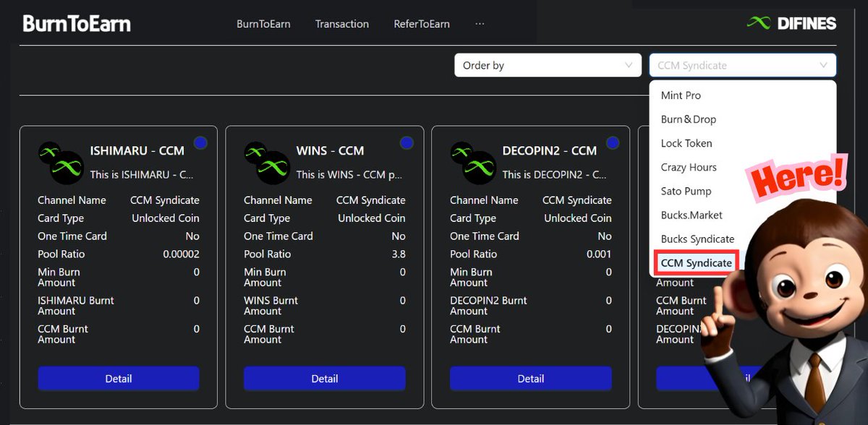Viewport: 868px width, 425px height.
Task: Open the three-dot more menu
Action: coord(480,24)
